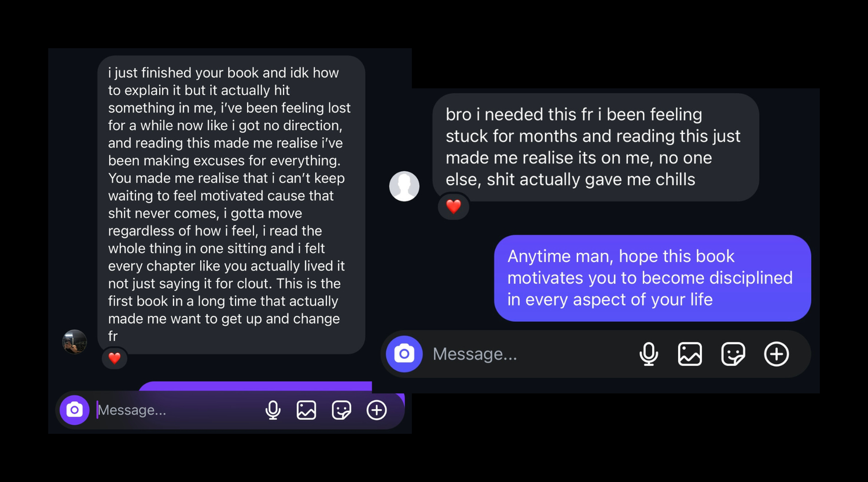868x482 pixels.
Task: Tap the microphone icon in left chat
Action: [x=273, y=410]
